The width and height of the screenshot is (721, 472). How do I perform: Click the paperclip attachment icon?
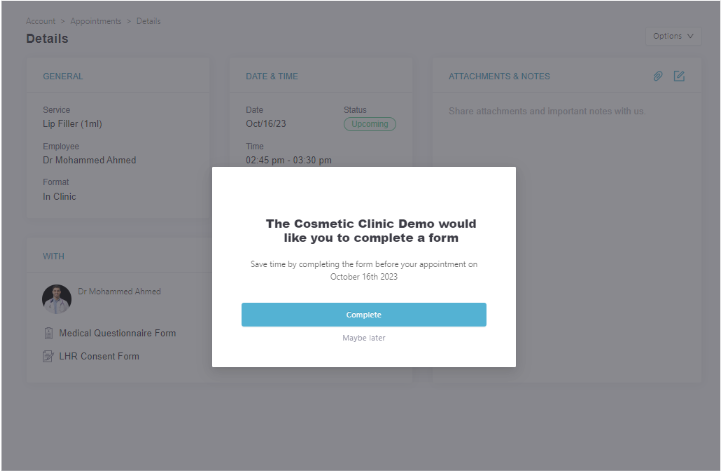658,76
